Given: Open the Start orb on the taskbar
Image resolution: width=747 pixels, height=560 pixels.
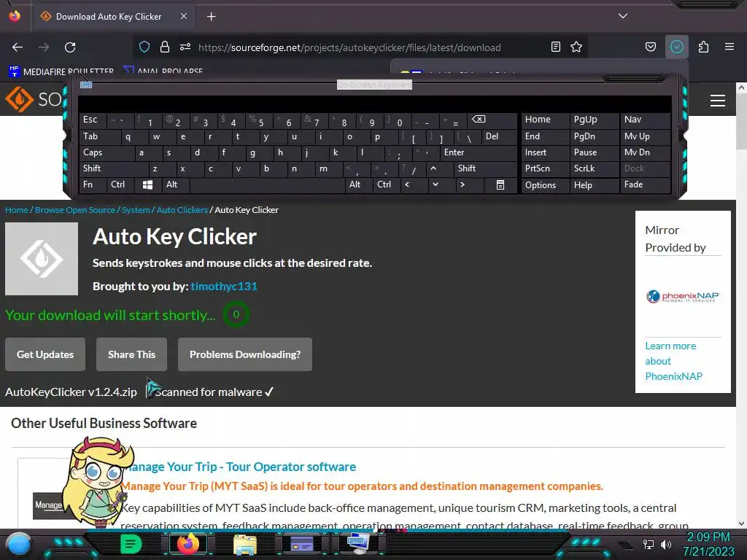Looking at the screenshot, I should [19, 544].
